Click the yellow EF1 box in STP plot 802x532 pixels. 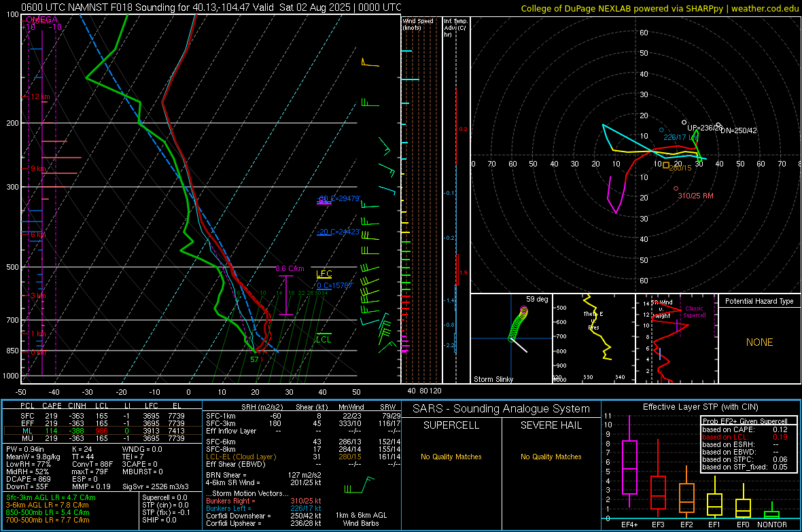coord(714,504)
